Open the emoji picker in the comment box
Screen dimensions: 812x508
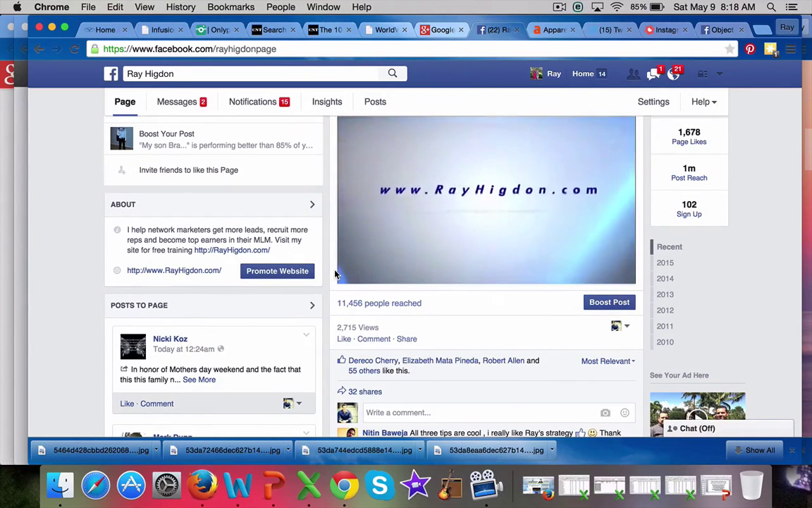coord(625,413)
